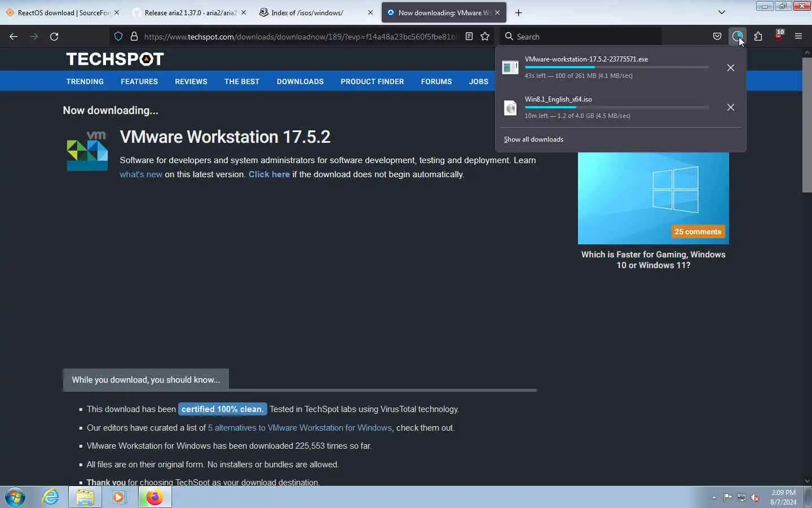
Task: Show hidden system tray icons arrow
Action: (714, 497)
